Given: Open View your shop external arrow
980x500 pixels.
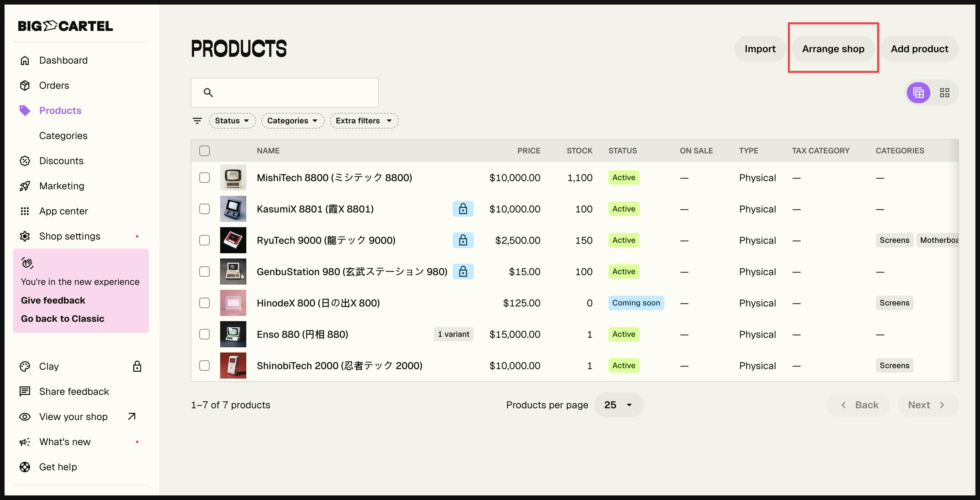Looking at the screenshot, I should (132, 416).
